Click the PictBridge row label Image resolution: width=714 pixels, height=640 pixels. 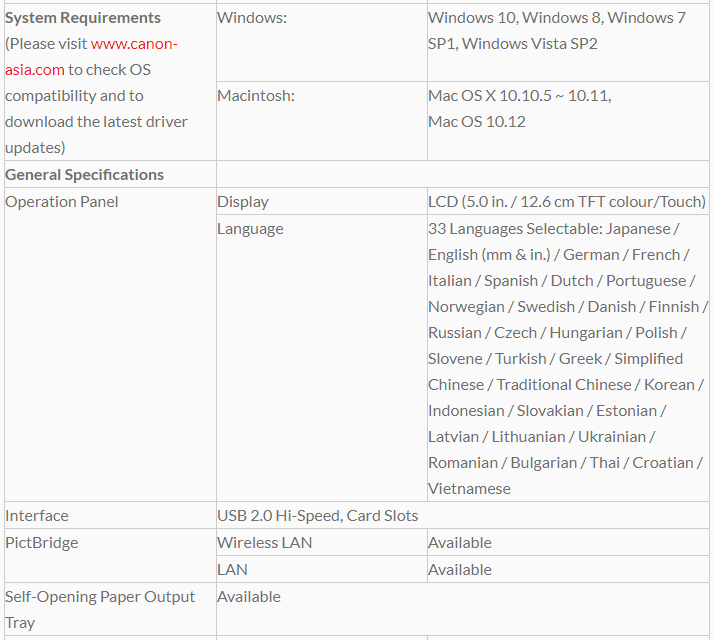[42, 543]
